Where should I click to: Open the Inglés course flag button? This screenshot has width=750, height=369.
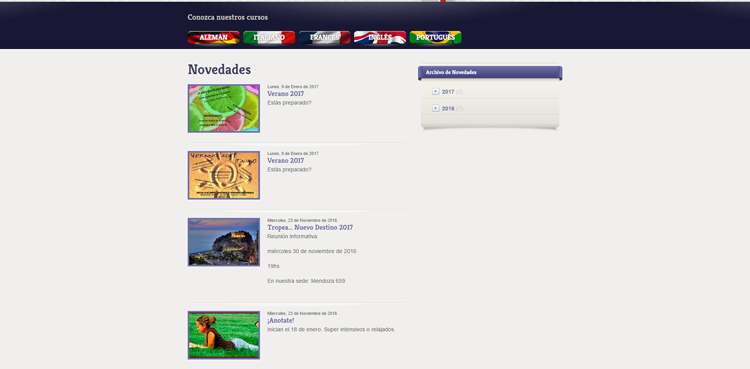point(380,37)
